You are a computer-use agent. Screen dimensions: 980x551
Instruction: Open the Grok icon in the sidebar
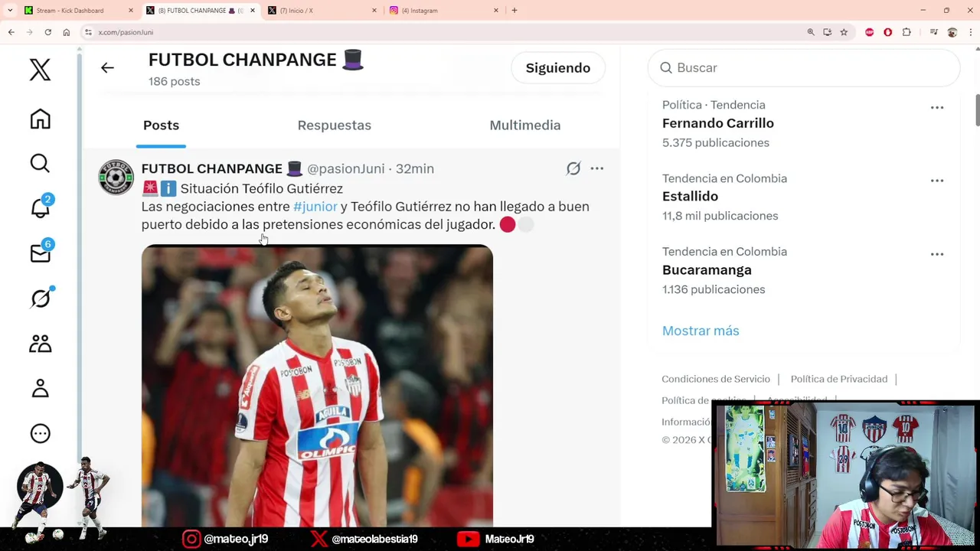(x=40, y=298)
